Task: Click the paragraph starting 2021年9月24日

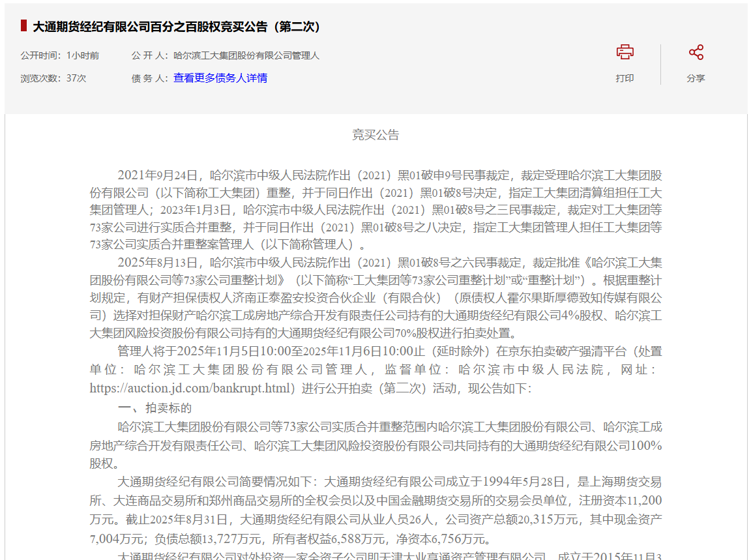Action: (x=375, y=210)
